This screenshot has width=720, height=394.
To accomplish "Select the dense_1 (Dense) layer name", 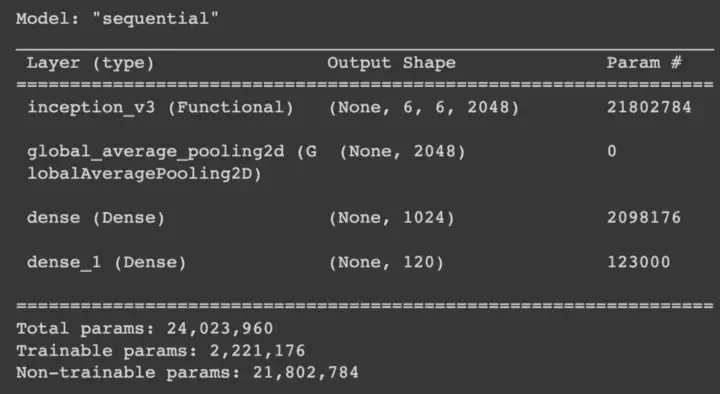I will coord(107,262).
